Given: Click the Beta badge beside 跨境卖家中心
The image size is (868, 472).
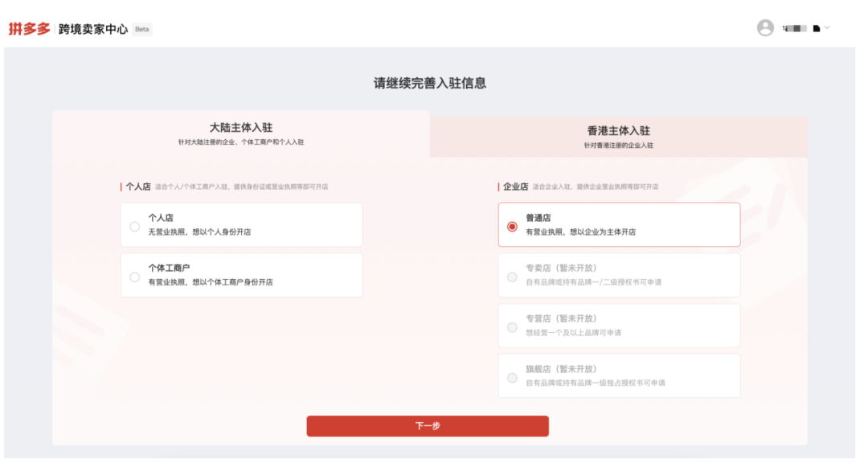Looking at the screenshot, I should click(x=141, y=30).
